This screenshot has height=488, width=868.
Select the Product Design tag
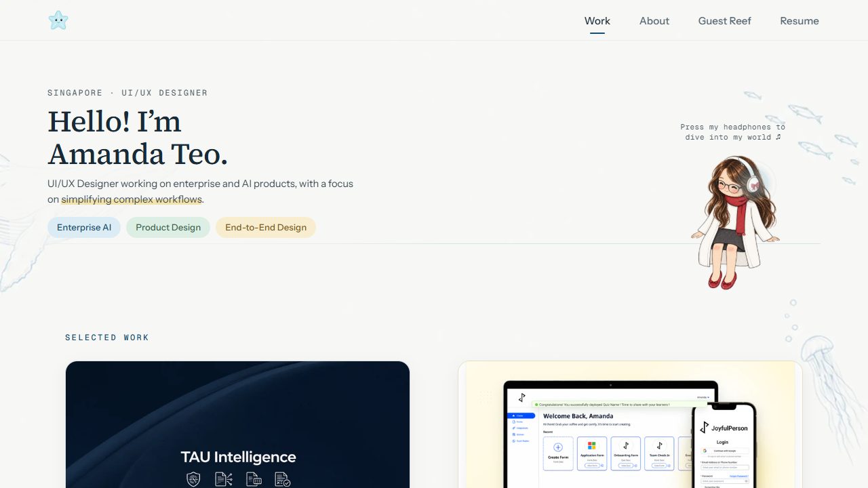tap(168, 228)
